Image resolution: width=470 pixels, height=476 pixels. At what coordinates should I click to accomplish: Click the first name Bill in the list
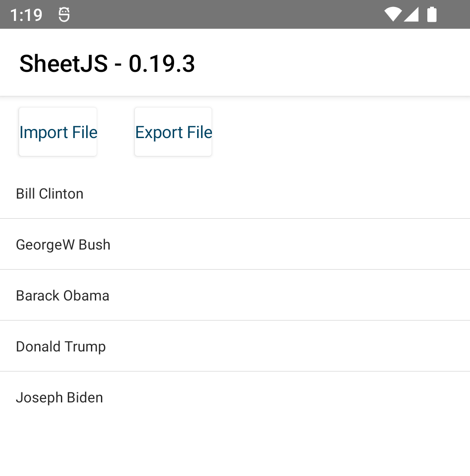click(x=25, y=193)
